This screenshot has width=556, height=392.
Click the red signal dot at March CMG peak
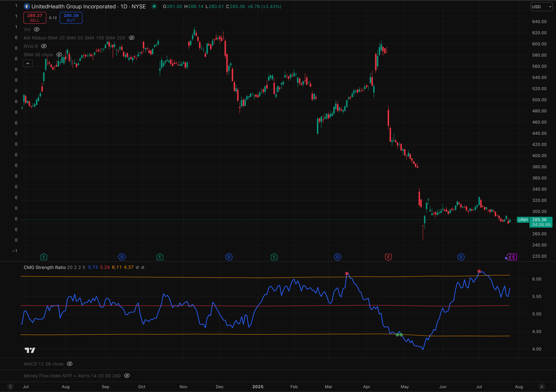tap(347, 274)
